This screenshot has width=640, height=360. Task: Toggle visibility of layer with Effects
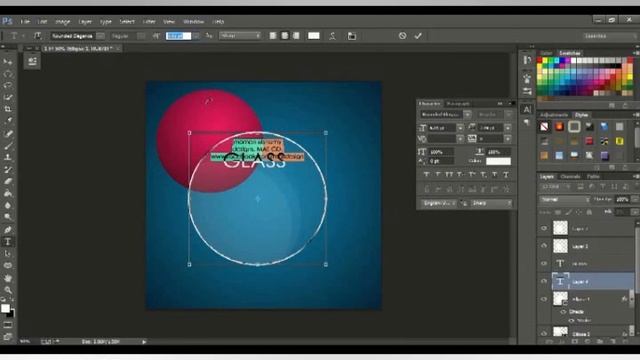[544, 299]
